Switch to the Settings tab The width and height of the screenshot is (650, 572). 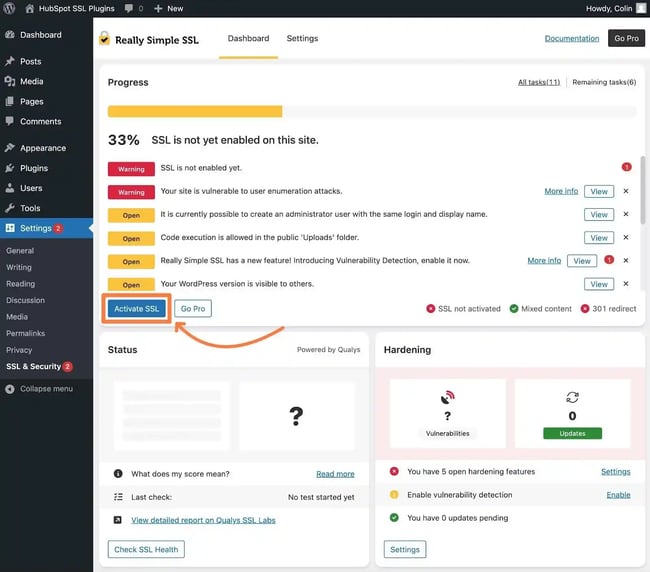click(302, 39)
